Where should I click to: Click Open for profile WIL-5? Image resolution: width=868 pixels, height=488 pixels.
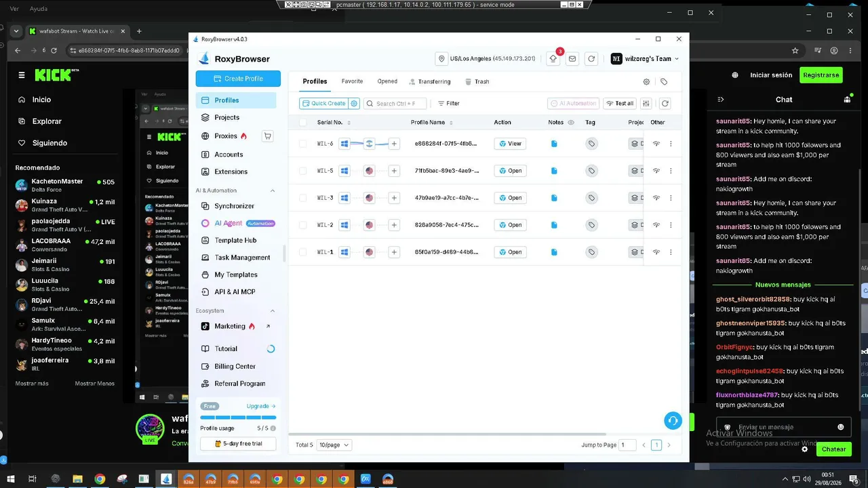click(510, 171)
